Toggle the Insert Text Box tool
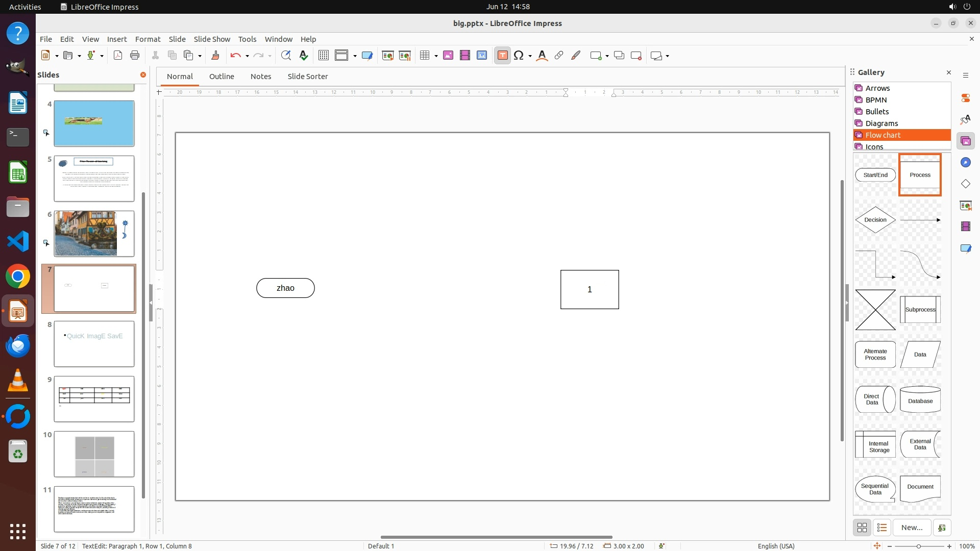Screen dimensions: 980x551 [x=502, y=56]
